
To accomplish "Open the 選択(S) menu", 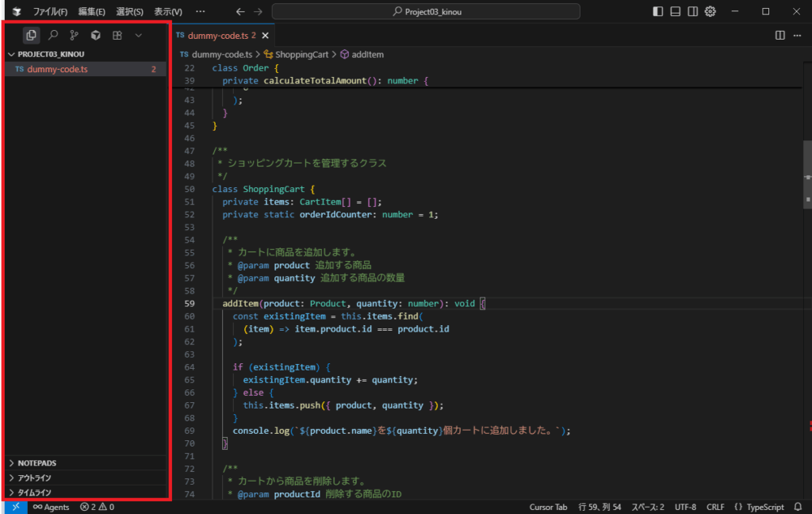I will point(129,11).
